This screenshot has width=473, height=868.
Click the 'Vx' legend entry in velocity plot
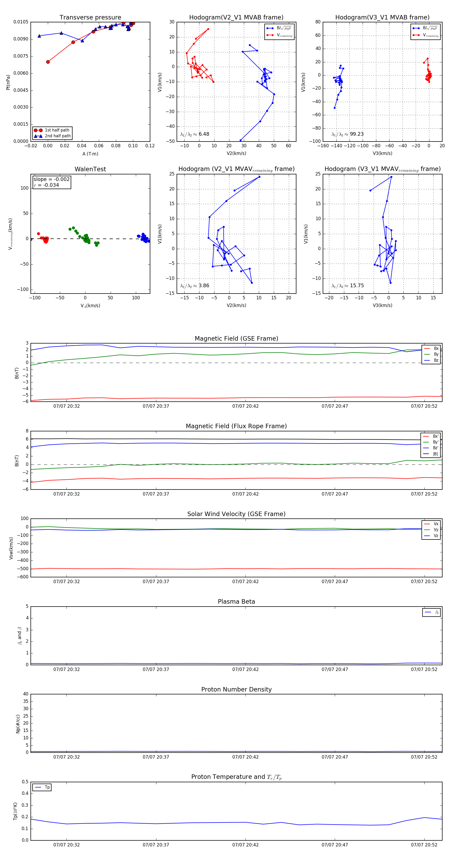click(x=431, y=524)
